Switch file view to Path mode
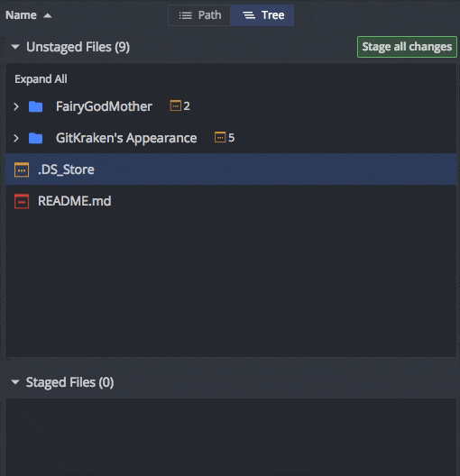 tap(199, 15)
